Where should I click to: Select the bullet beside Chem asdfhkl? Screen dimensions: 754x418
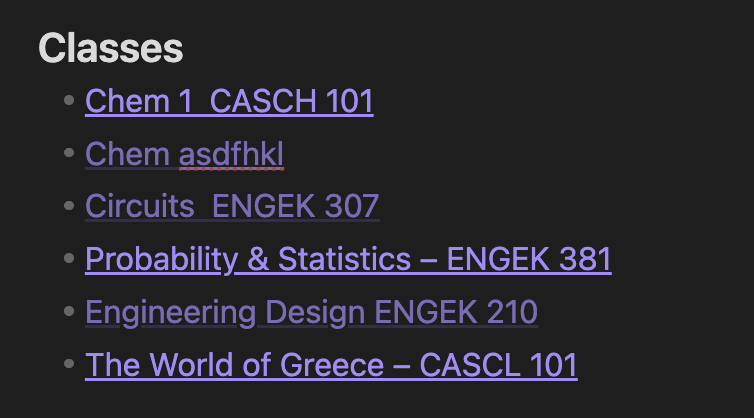pyautogui.click(x=69, y=153)
